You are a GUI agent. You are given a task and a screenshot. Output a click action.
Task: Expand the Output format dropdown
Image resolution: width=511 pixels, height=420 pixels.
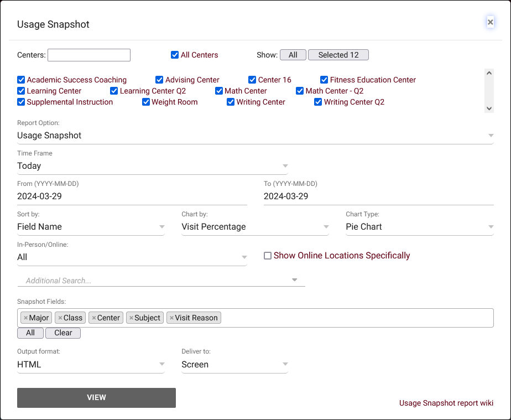[91, 365]
